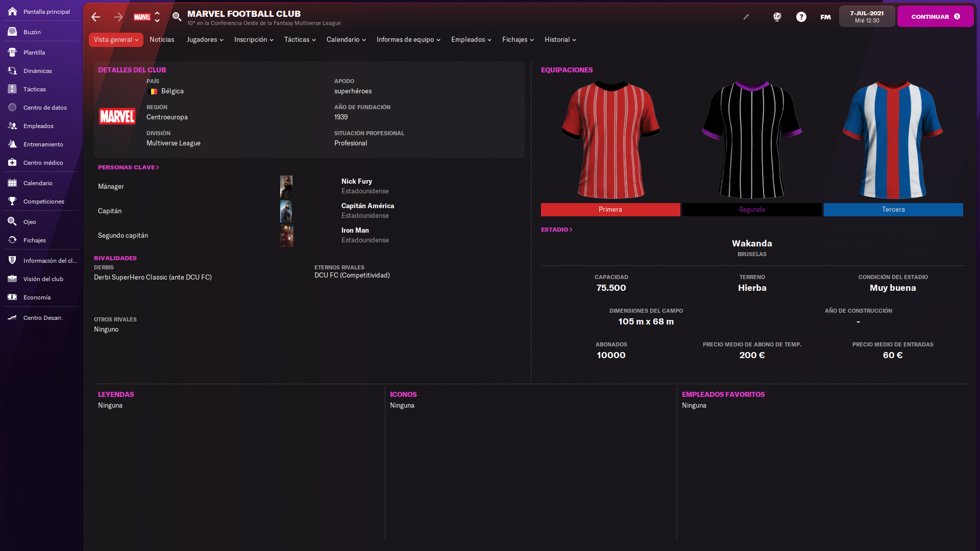Open the PERSONAS CLAVE link
The image size is (980, 551).
click(128, 167)
